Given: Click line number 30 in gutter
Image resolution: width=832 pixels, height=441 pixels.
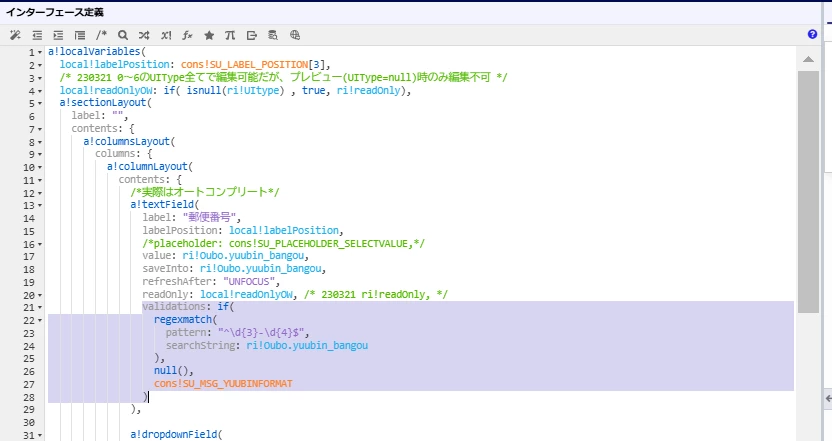Looking at the screenshot, I should 29,422.
